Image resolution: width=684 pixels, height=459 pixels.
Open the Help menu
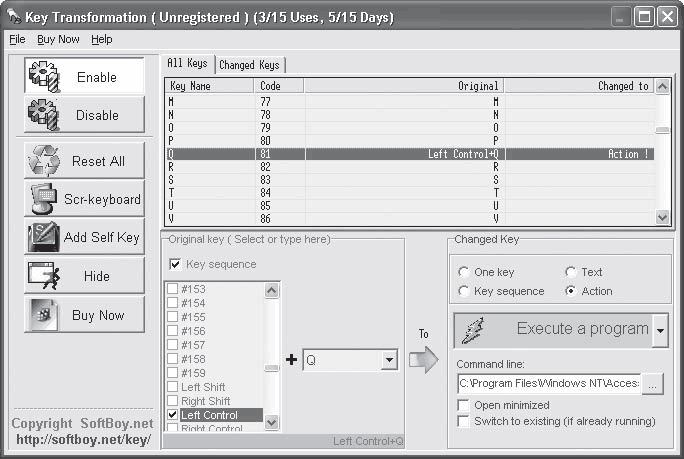[102, 40]
